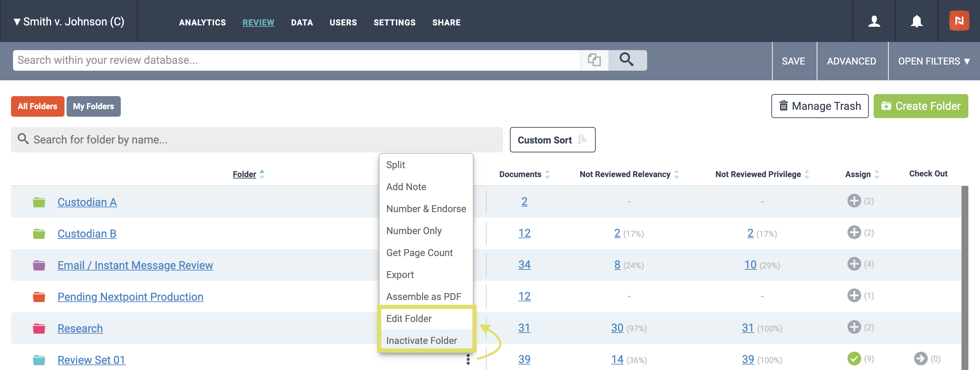980x370 pixels.
Task: Open the Review Set 01 link
Action: 91,360
